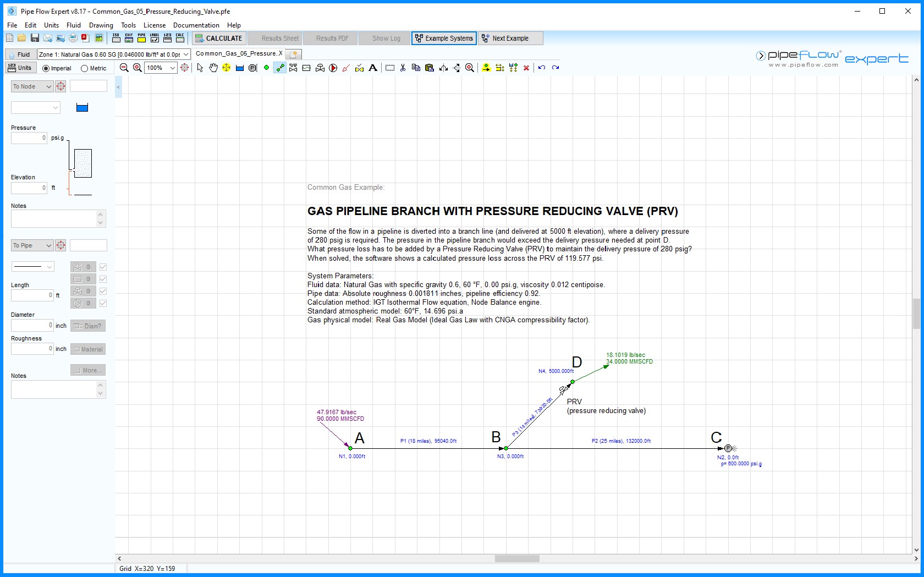
Task: Select the add text label tool
Action: coord(373,68)
